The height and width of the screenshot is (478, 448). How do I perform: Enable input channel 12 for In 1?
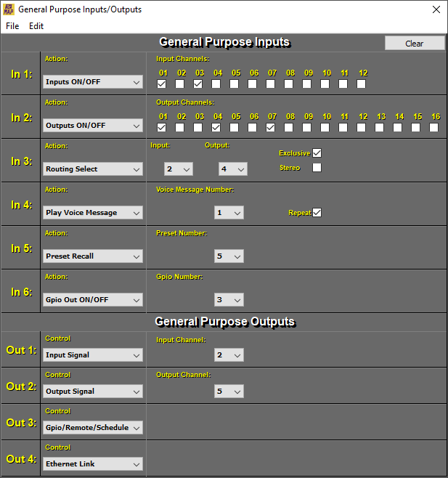tap(361, 84)
